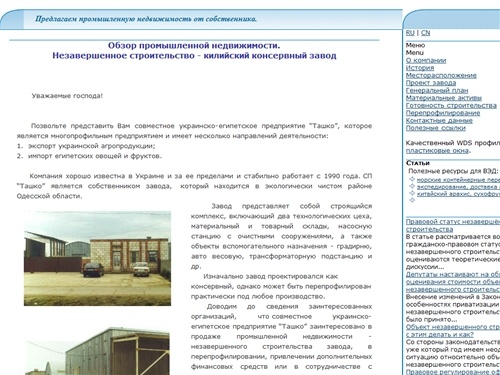Open 'морские контейнерные' resource link
The height and width of the screenshot is (375, 500).
tap(458, 179)
